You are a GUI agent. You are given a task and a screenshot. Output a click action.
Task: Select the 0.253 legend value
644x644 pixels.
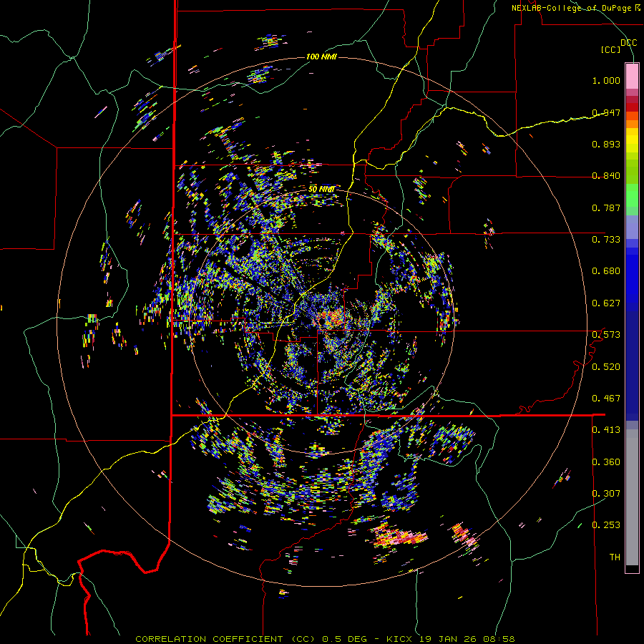[x=606, y=525]
